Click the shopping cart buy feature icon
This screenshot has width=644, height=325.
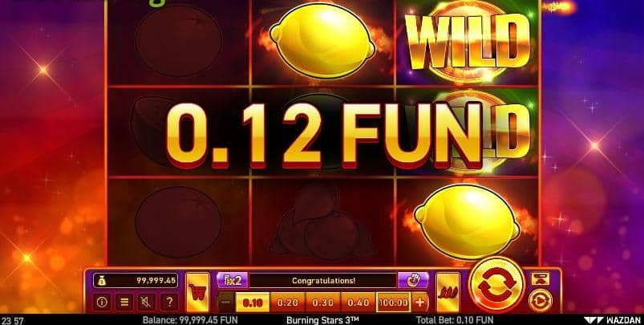pyautogui.click(x=197, y=292)
